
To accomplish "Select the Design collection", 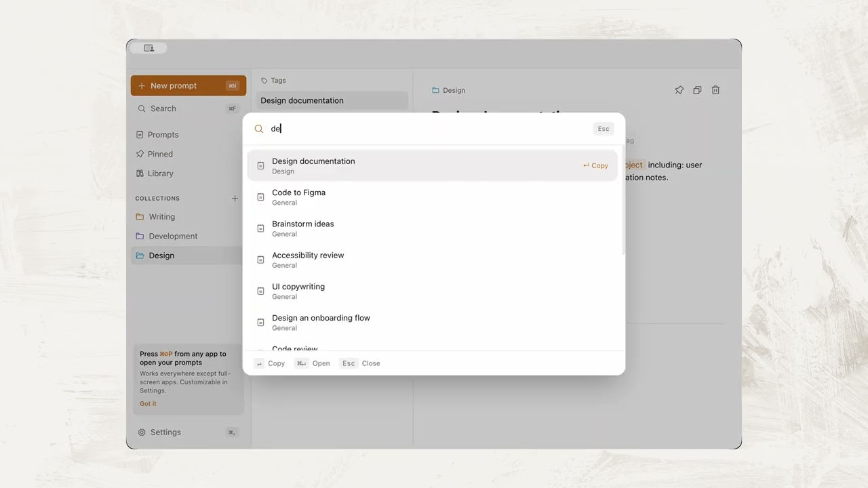I will coord(186,256).
